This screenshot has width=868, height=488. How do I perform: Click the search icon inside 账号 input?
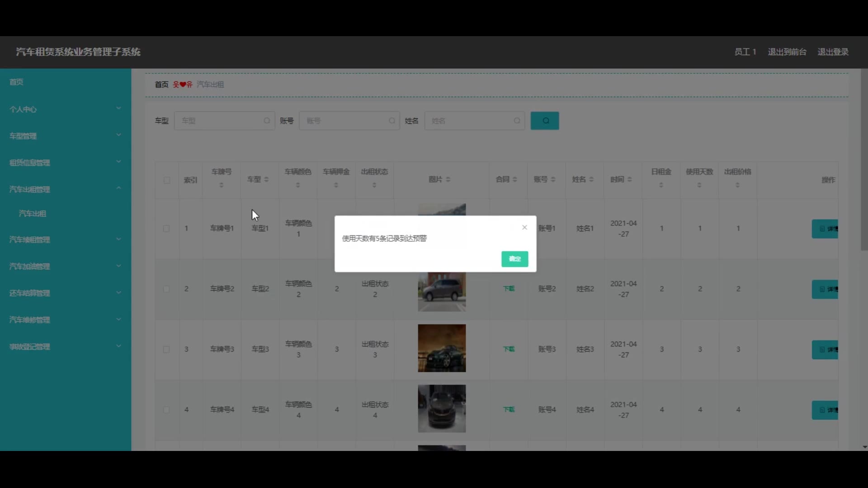coord(392,121)
